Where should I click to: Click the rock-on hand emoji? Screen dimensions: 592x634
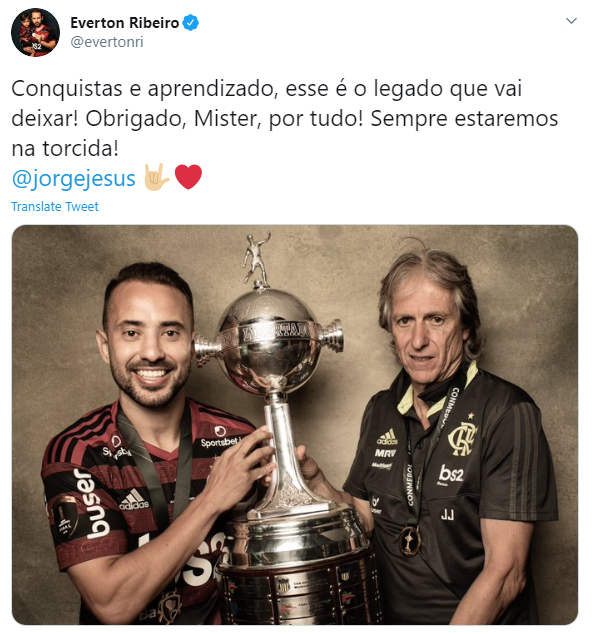(156, 177)
